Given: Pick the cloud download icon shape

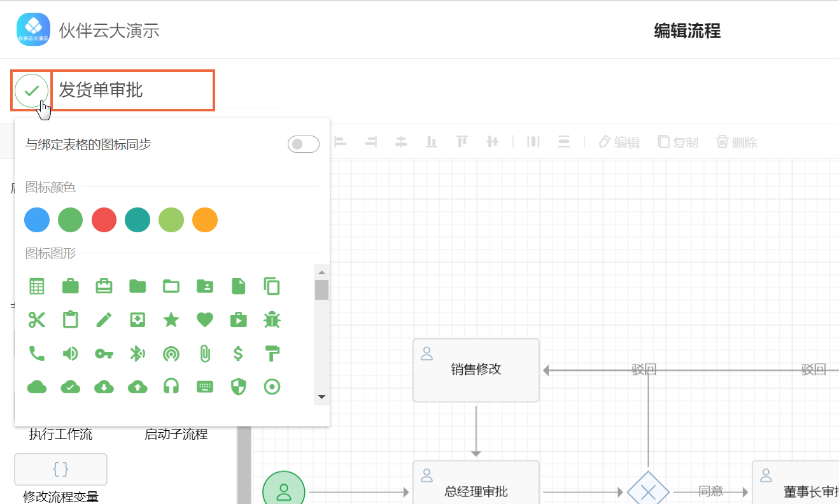Looking at the screenshot, I should (x=104, y=386).
